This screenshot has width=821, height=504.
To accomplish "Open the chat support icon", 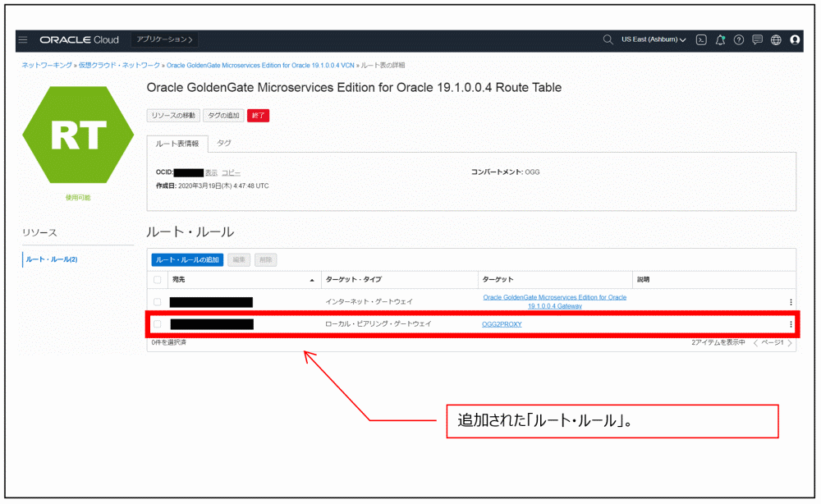I will pyautogui.click(x=757, y=39).
